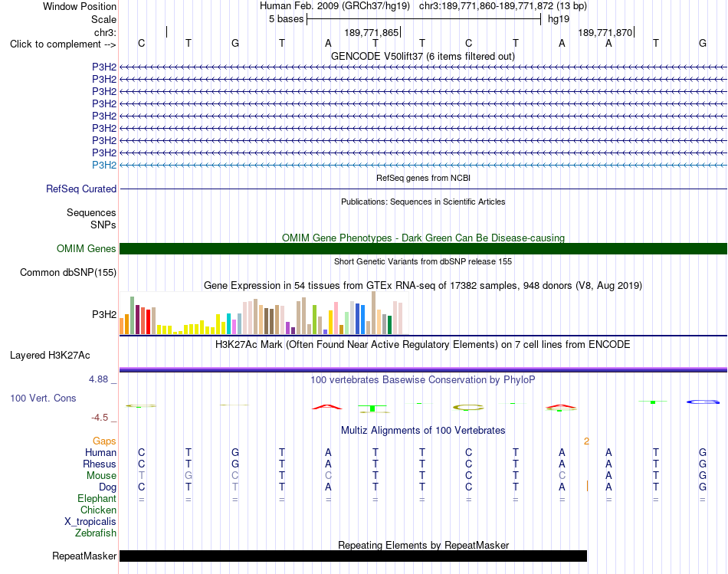Click the SNPs track label
This screenshot has height=574, width=728.
tap(103, 225)
